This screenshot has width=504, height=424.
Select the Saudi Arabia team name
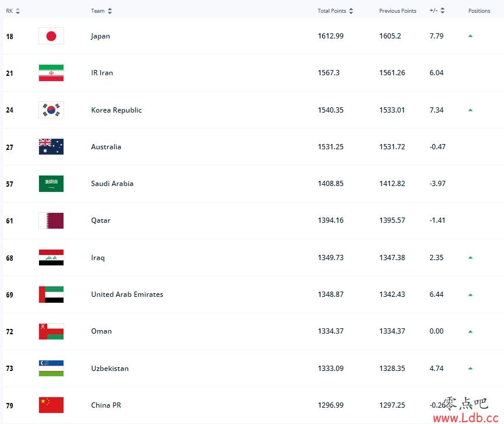point(112,183)
